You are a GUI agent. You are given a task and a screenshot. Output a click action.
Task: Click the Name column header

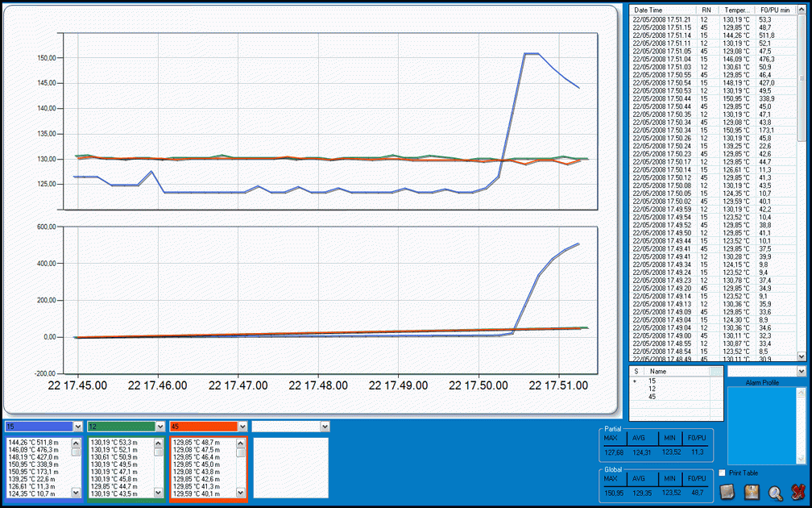point(675,372)
